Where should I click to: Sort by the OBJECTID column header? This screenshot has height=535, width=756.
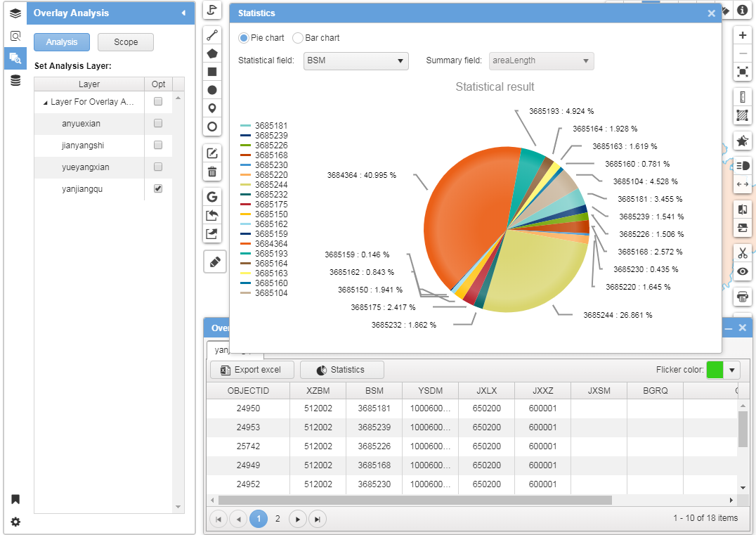(248, 391)
